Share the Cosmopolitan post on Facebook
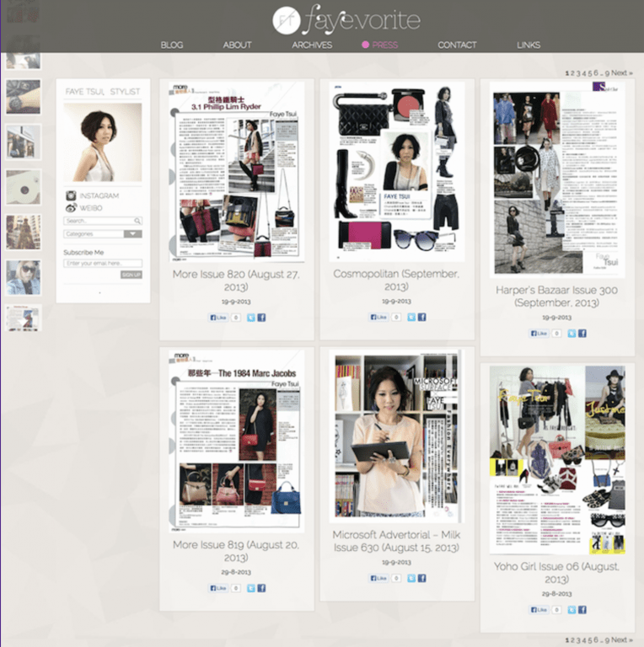 click(x=421, y=317)
